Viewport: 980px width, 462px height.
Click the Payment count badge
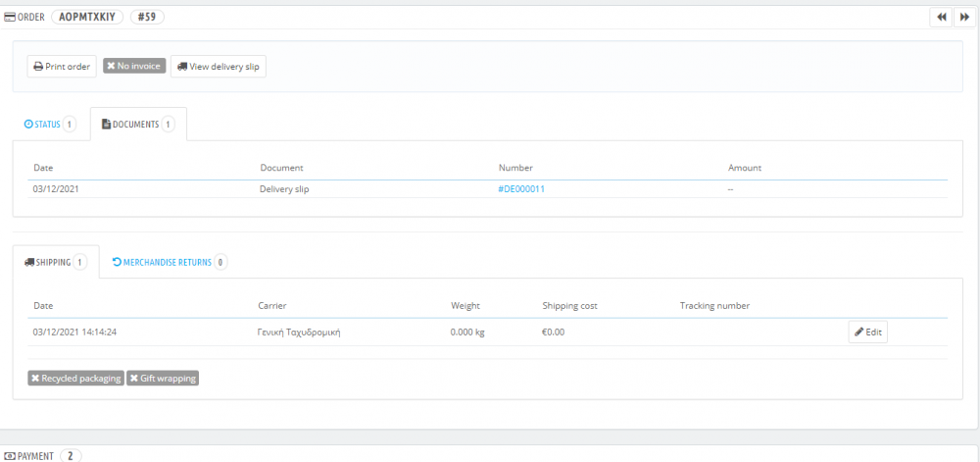tap(71, 456)
